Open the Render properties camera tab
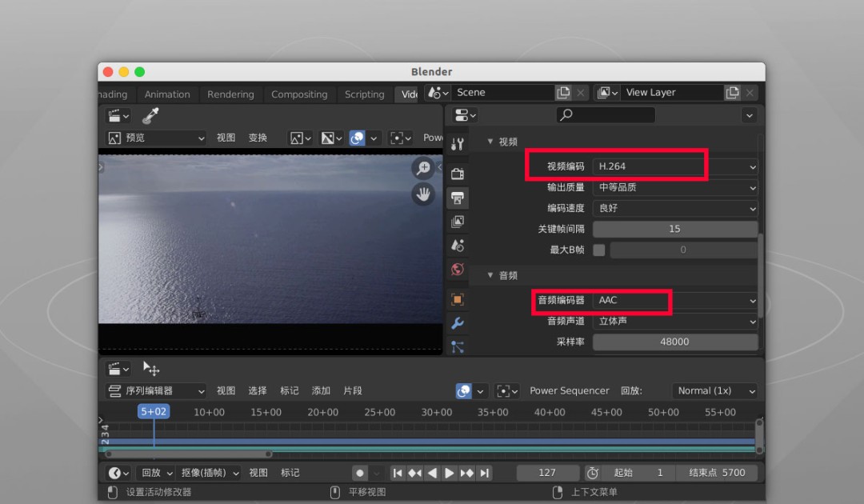This screenshot has width=864, height=504. [458, 174]
